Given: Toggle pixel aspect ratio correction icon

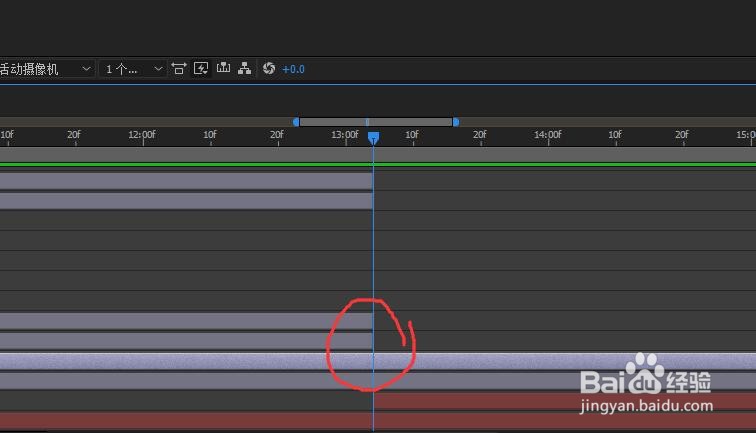Looking at the screenshot, I should coord(178,68).
